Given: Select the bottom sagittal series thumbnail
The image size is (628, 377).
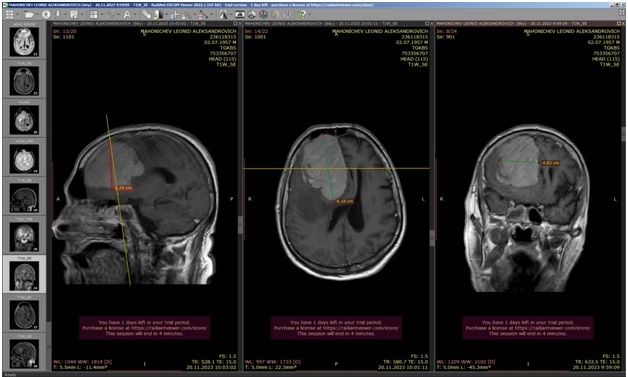Looking at the screenshot, I should pos(24,354).
